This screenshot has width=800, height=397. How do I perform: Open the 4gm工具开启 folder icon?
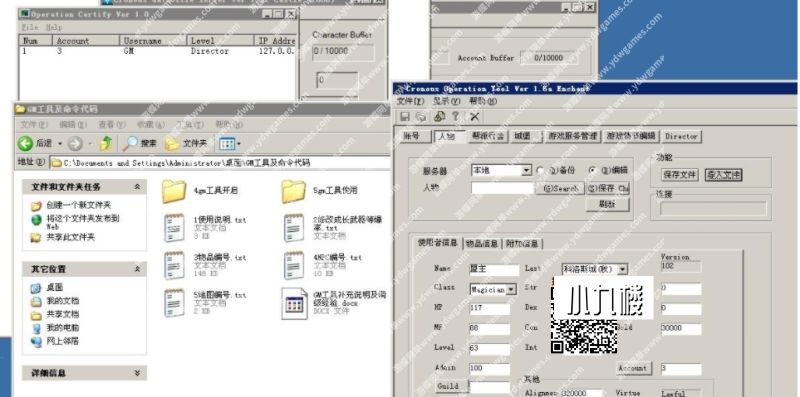[174, 191]
